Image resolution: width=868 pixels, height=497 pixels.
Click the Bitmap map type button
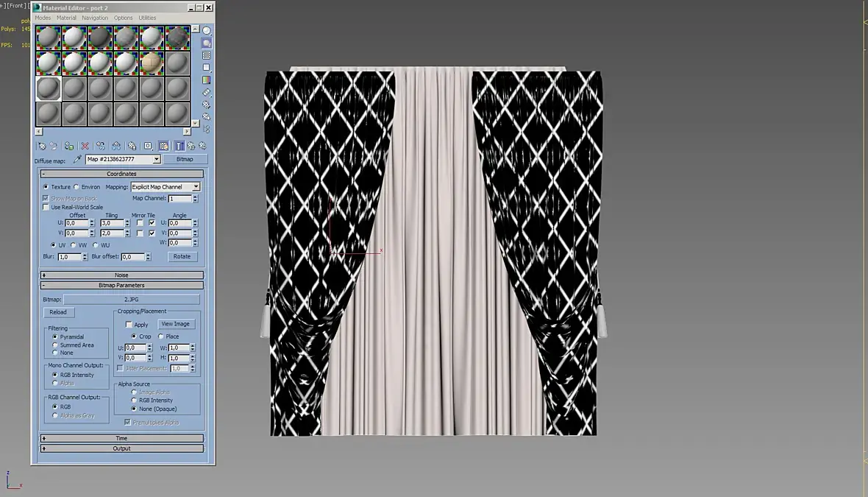pos(185,160)
